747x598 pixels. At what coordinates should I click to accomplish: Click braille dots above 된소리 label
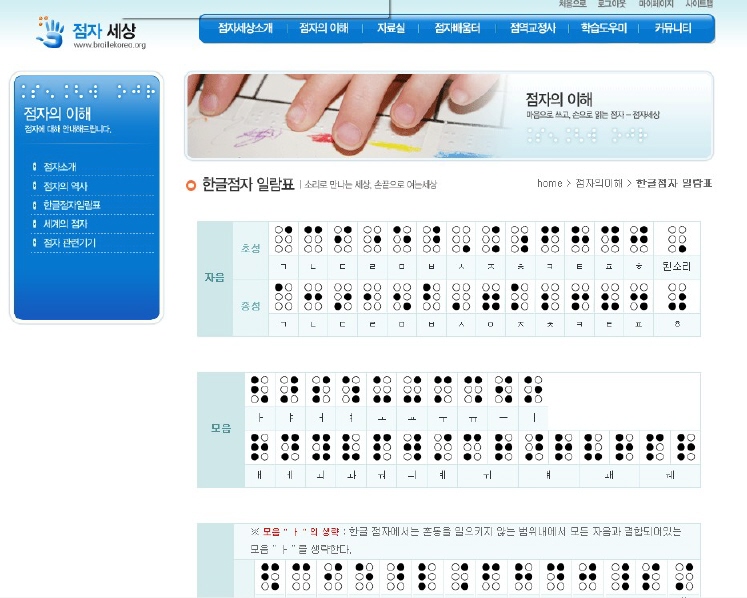pyautogui.click(x=677, y=239)
